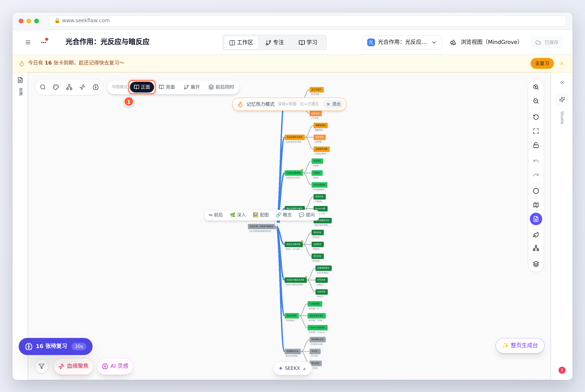Exit memory heat mode with 退出
Screen dimensions: 585x392
333,104
